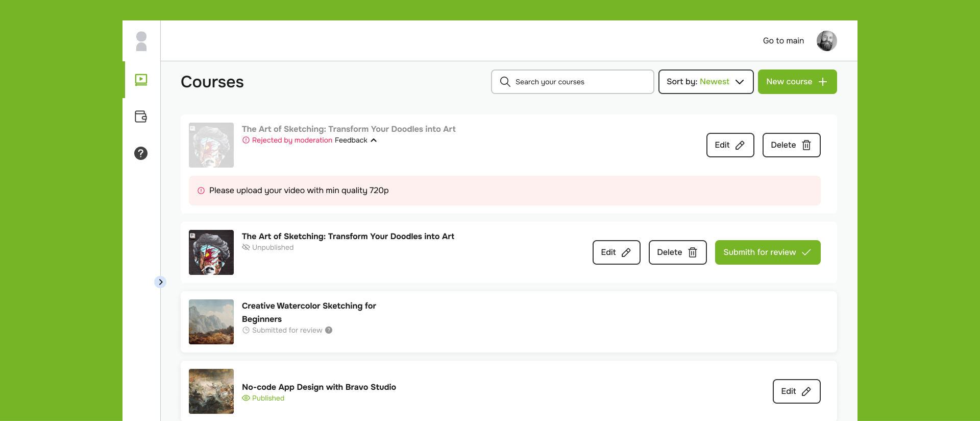The height and width of the screenshot is (421, 980).
Task: Delete the unpublished sketching course
Action: [x=677, y=252]
